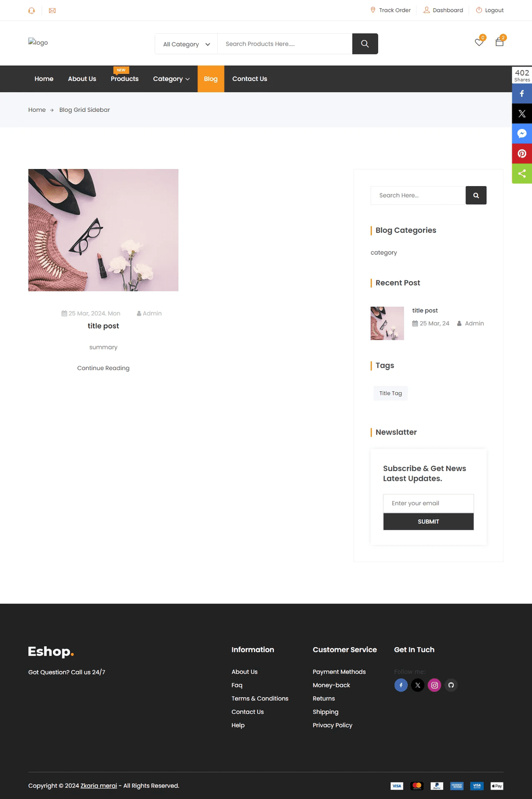The height and width of the screenshot is (799, 532).
Task: Share the page on Facebook from the share sidebar
Action: click(522, 94)
